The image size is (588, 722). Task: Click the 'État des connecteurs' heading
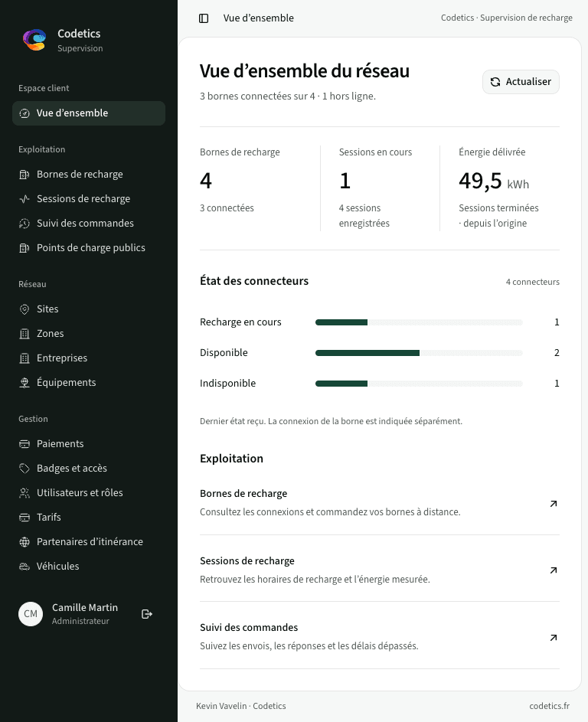click(x=254, y=281)
